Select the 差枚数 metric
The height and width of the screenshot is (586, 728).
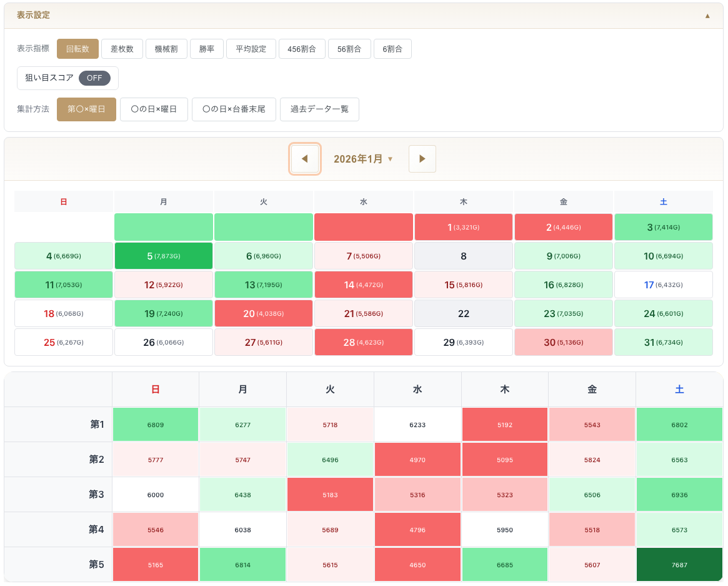click(x=122, y=49)
